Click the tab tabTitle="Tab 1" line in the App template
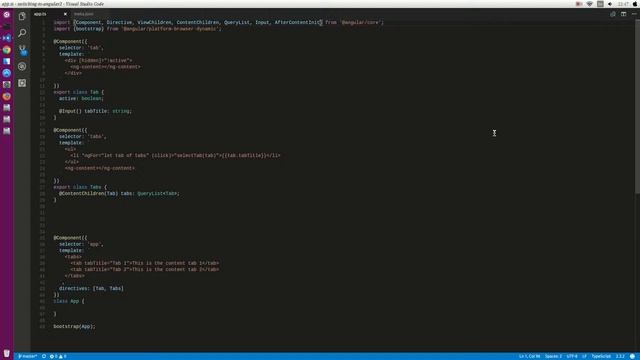 point(145,263)
